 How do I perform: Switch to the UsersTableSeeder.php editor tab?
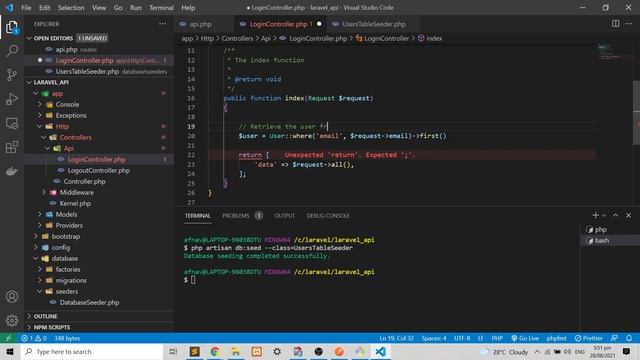click(373, 24)
